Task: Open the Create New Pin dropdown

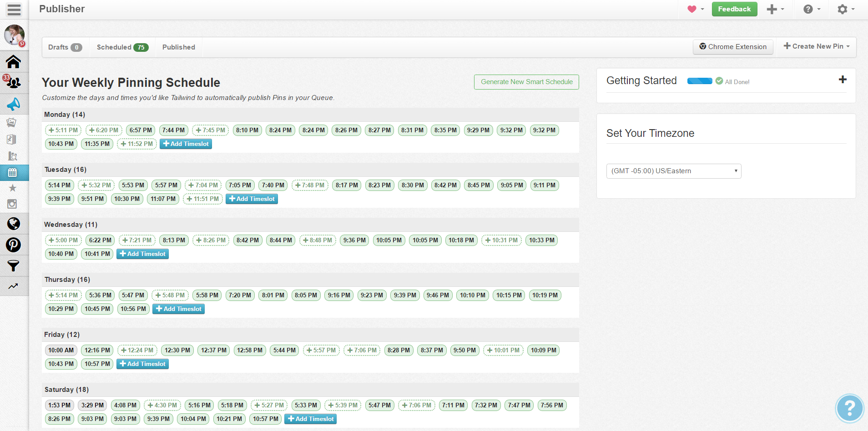Action: pyautogui.click(x=816, y=46)
